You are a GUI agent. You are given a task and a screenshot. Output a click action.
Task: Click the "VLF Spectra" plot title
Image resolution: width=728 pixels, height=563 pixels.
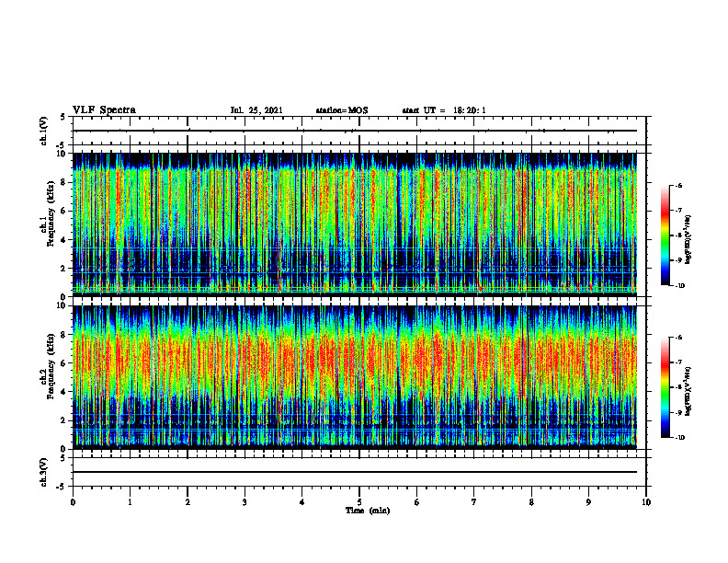tap(104, 110)
